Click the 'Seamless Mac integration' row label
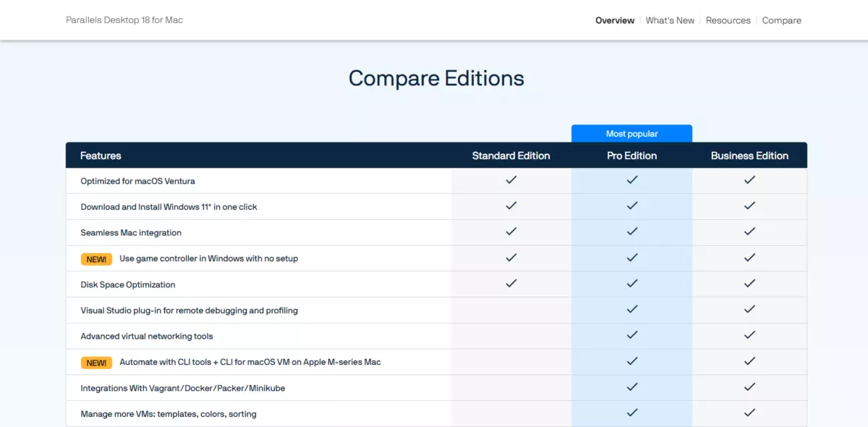The image size is (868, 427). coord(131,233)
